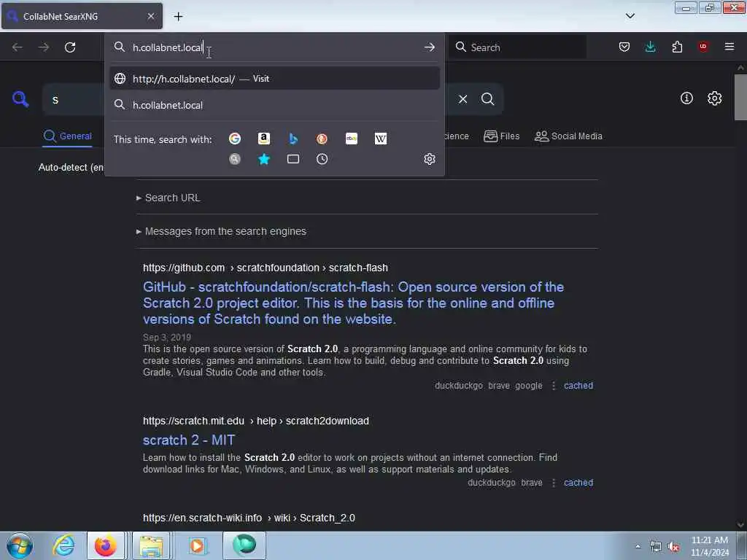Go back to the previous page
The image size is (747, 560).
[18, 47]
